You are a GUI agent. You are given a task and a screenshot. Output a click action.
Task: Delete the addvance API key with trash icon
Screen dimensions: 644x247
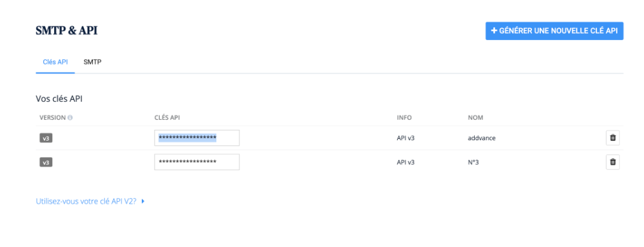pyautogui.click(x=613, y=138)
